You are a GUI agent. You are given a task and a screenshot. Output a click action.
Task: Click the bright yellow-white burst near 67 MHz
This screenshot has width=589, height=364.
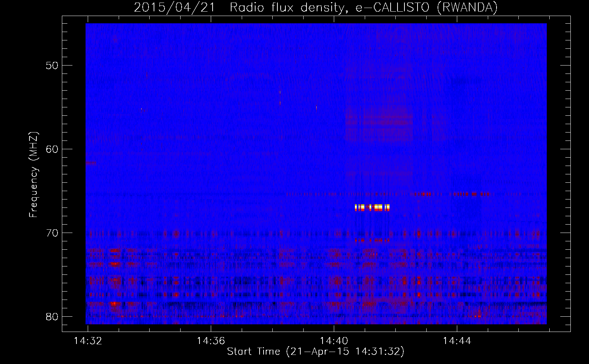click(372, 207)
